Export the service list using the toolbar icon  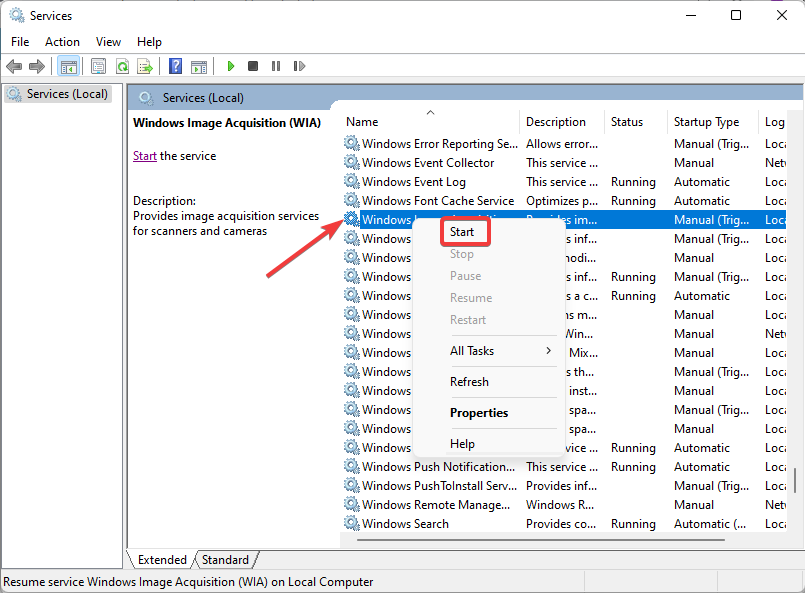click(146, 66)
